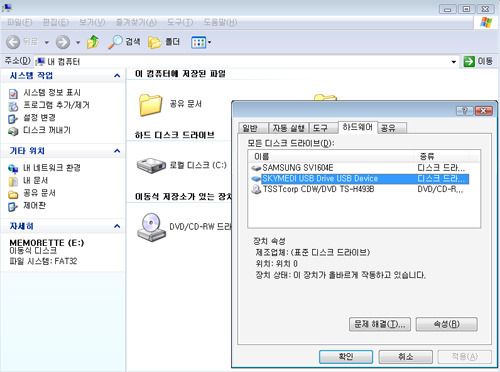This screenshot has width=500, height=372.
Task: Click the 제어판 icon in sidebar
Action: click(13, 207)
